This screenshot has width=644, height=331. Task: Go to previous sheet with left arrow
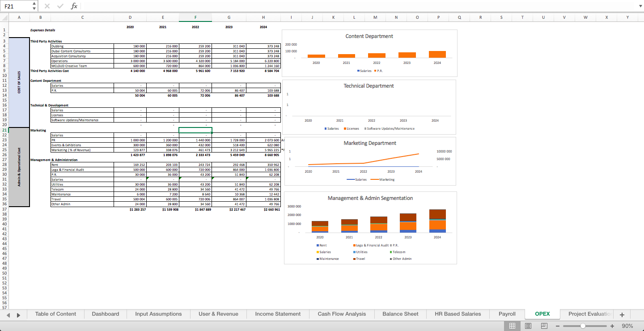(x=8, y=315)
